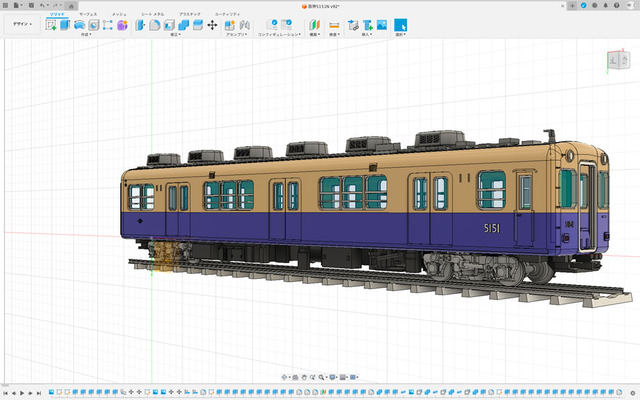640x400 pixels.
Task: Select the Fillet tool
Action: pyautogui.click(x=155, y=25)
